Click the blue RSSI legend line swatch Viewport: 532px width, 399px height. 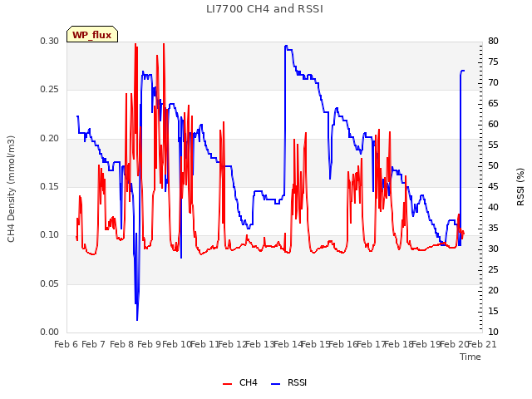point(276,384)
